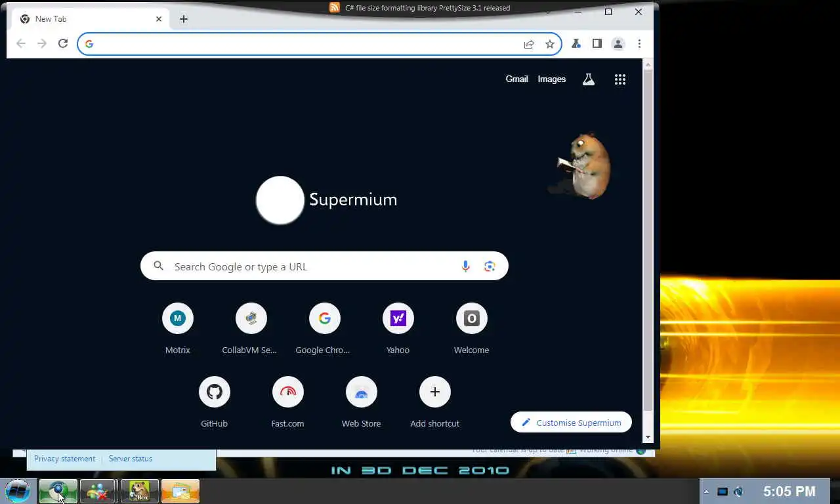840x504 pixels.
Task: Click the vertical scrollbar thumb
Action: (648, 240)
